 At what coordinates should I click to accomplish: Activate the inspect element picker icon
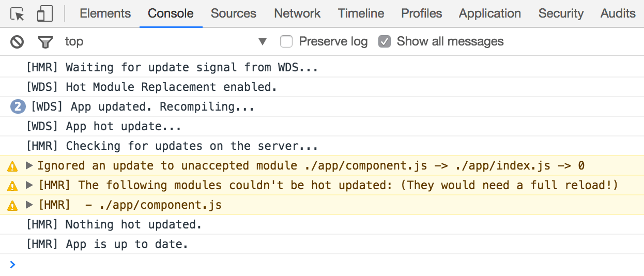18,14
